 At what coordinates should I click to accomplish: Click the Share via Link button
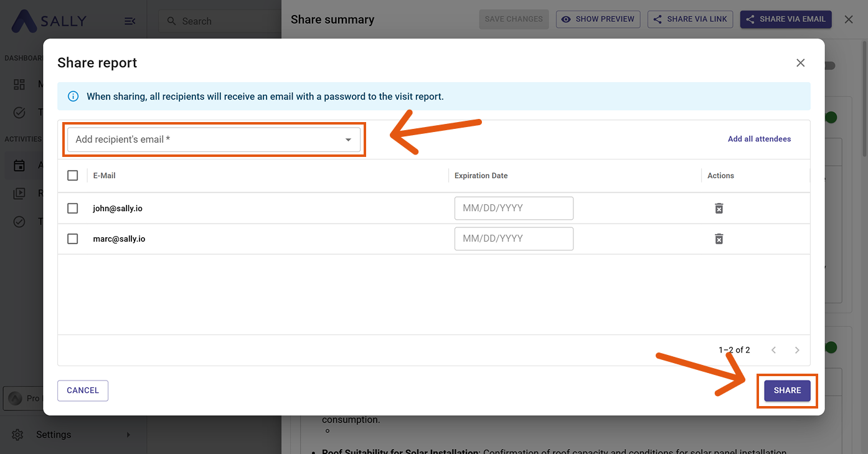(690, 19)
